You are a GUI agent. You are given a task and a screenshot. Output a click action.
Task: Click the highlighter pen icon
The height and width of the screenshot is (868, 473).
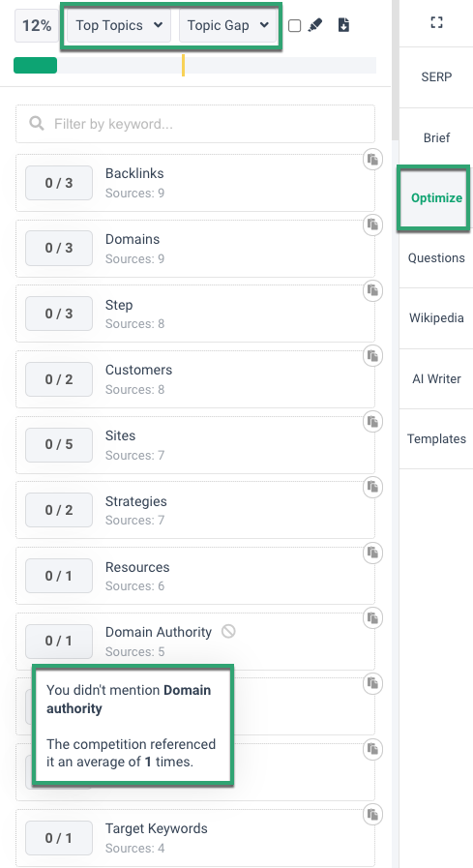[314, 25]
